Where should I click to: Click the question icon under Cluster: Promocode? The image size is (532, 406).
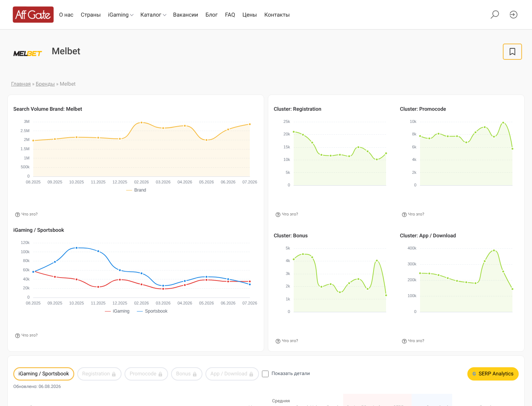(404, 214)
